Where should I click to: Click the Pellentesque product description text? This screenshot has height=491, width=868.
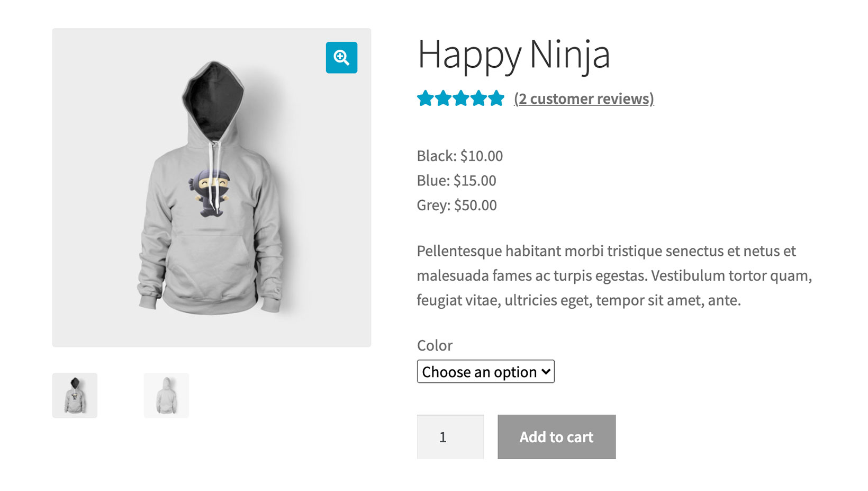[614, 275]
